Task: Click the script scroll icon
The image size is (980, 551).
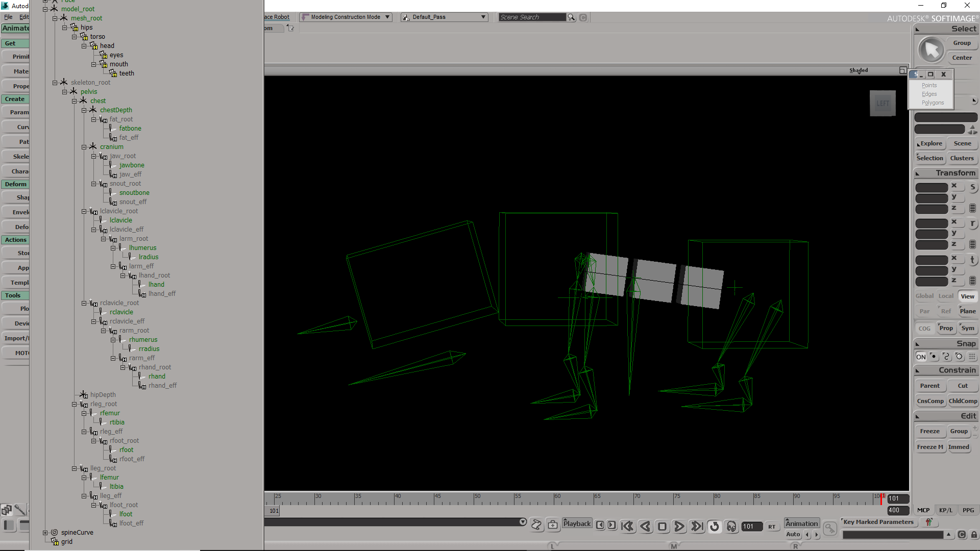Action: click(x=536, y=524)
